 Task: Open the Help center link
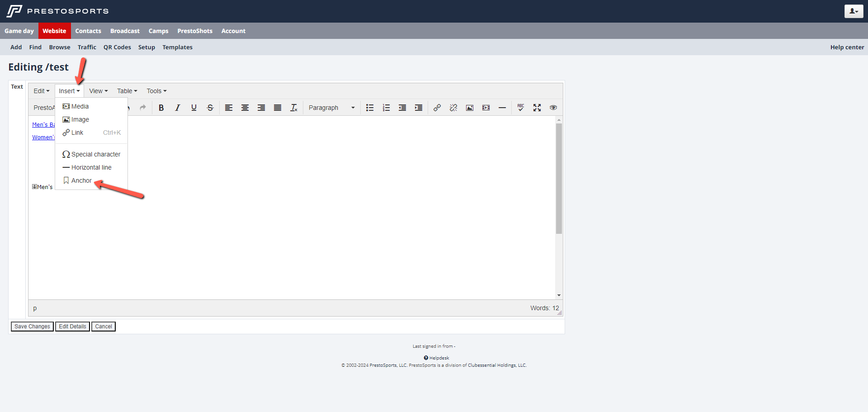pos(847,47)
